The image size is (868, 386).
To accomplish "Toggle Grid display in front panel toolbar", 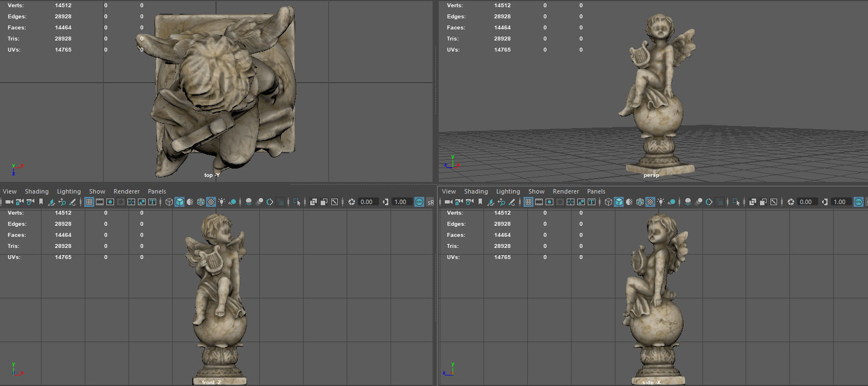I will [x=89, y=202].
